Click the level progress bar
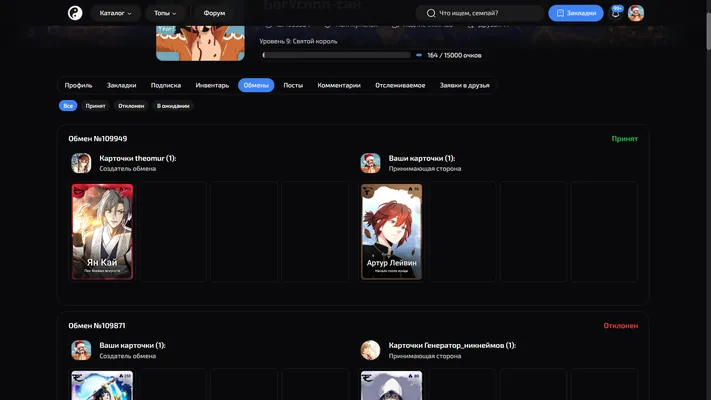 click(x=336, y=55)
